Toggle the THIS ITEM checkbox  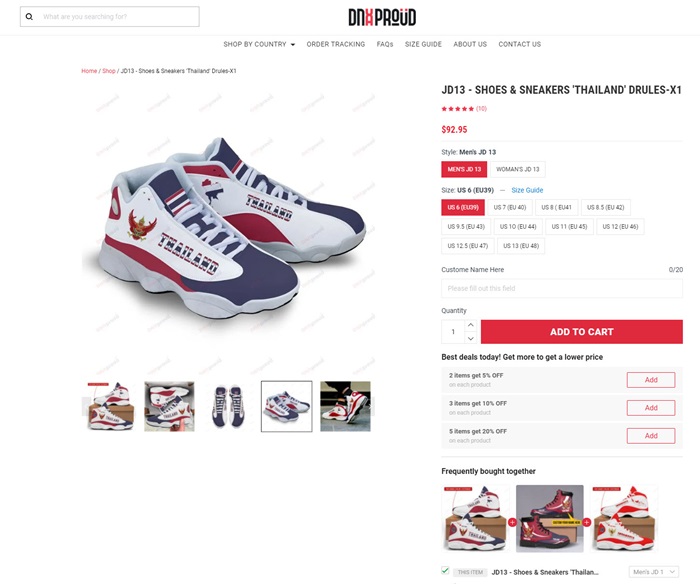(x=445, y=570)
